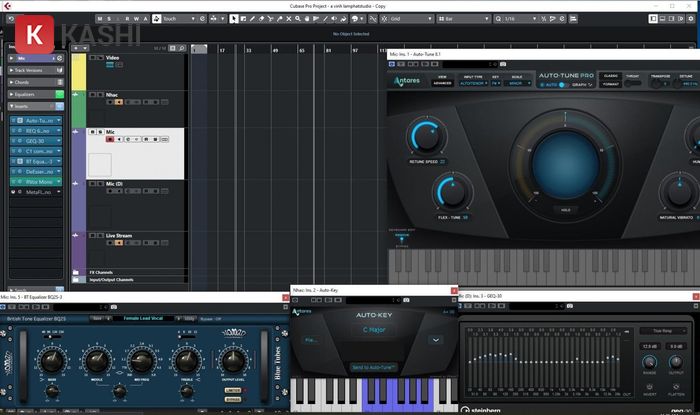The image size is (700, 415).
Task: Click the track list search magnifier
Action: tap(182, 48)
